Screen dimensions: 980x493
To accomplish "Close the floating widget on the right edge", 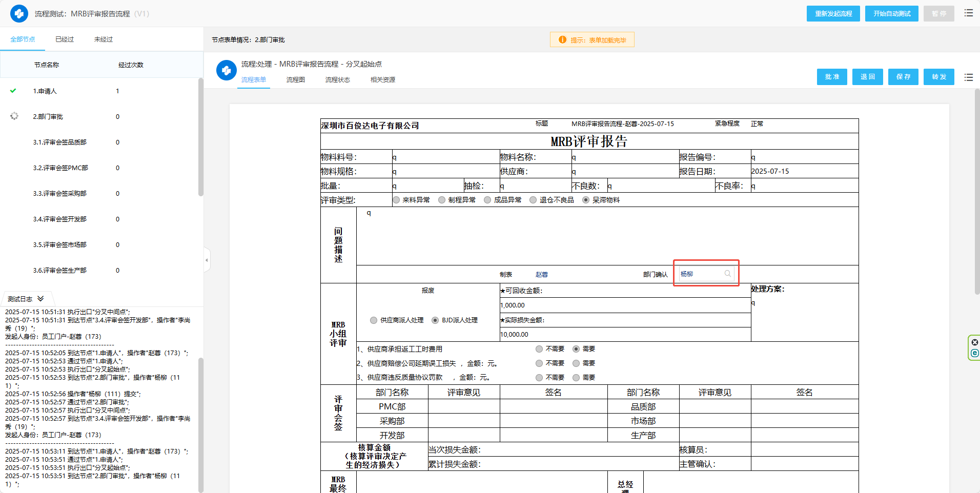I will [975, 342].
